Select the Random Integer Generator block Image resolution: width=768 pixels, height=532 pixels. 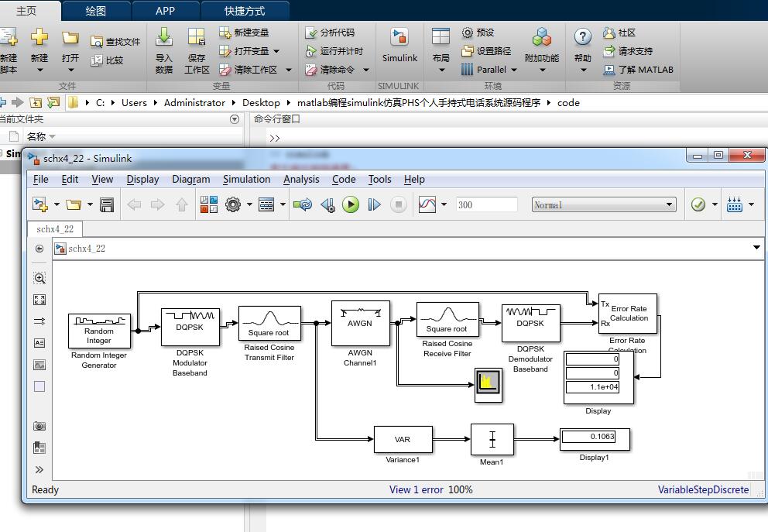coord(99,331)
